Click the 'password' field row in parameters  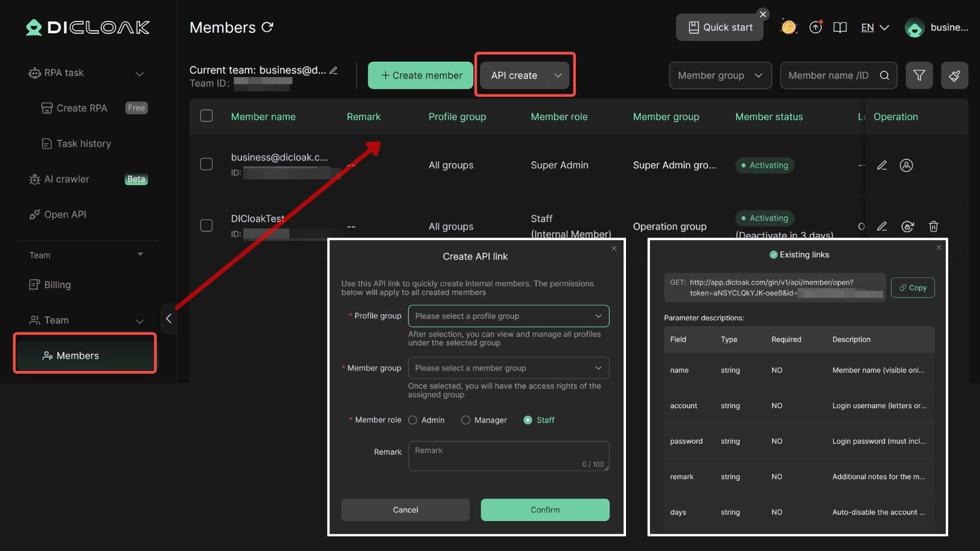799,441
